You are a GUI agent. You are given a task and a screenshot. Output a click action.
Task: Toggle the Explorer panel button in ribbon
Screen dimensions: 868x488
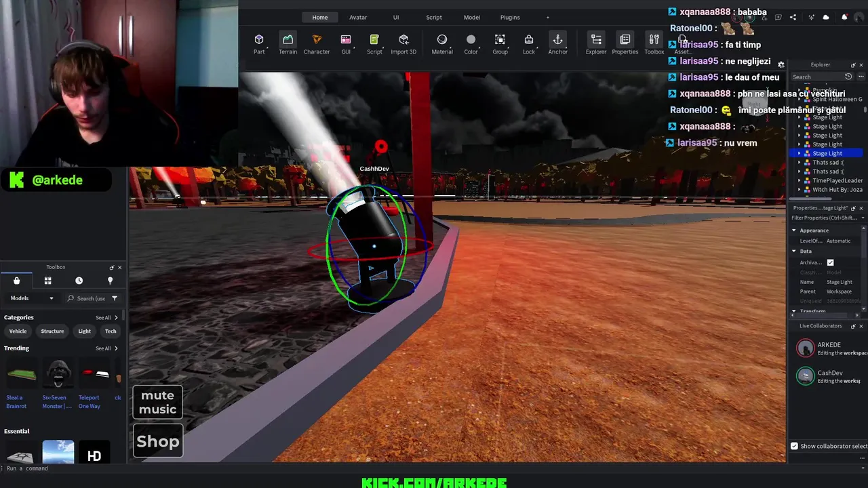[596, 43]
